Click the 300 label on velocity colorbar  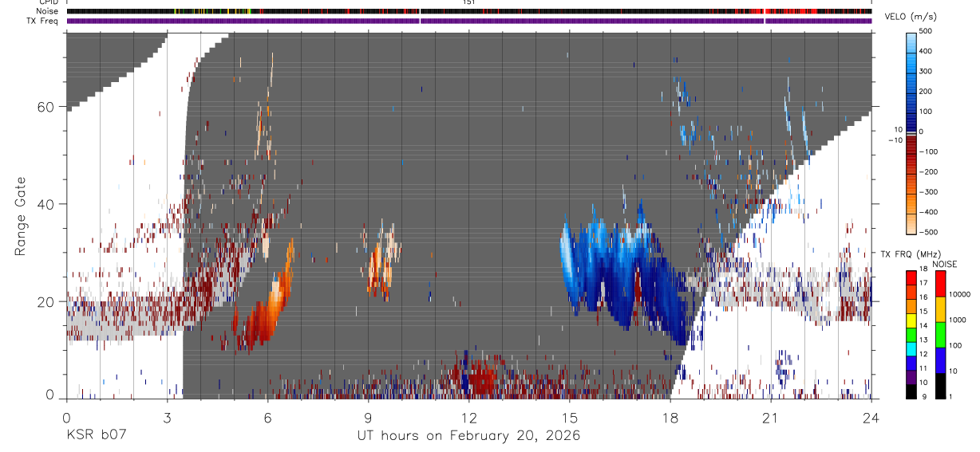coord(926,71)
